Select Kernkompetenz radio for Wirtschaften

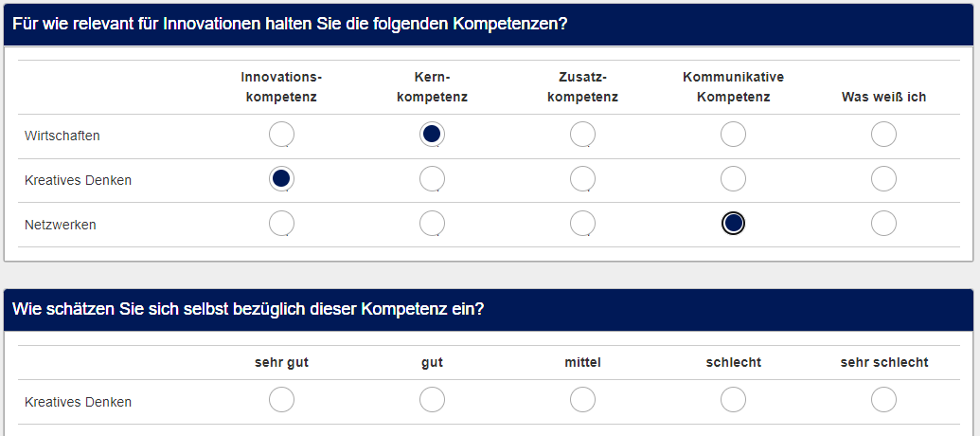[x=432, y=135]
